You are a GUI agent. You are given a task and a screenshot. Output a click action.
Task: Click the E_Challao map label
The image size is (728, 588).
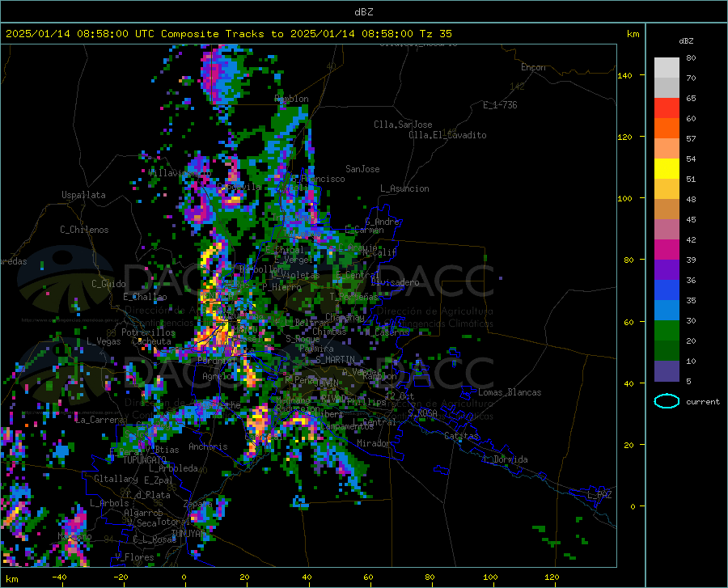(x=145, y=297)
